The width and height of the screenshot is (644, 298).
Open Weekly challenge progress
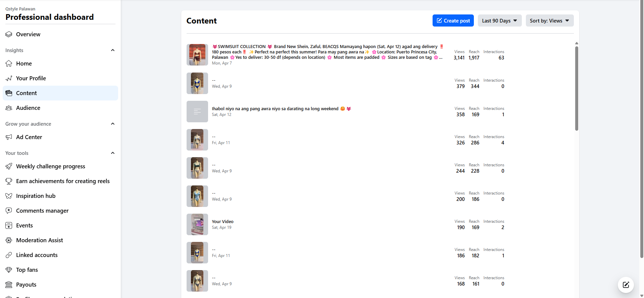60,166
